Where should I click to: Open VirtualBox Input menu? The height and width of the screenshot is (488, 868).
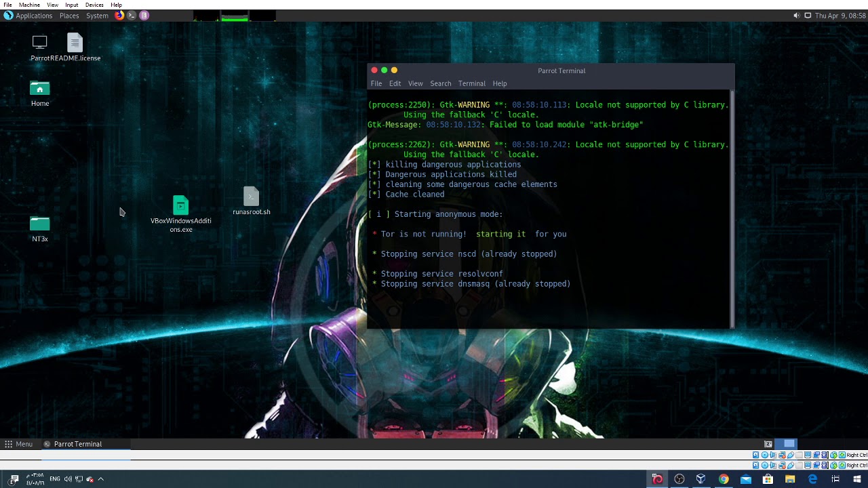pyautogui.click(x=71, y=5)
